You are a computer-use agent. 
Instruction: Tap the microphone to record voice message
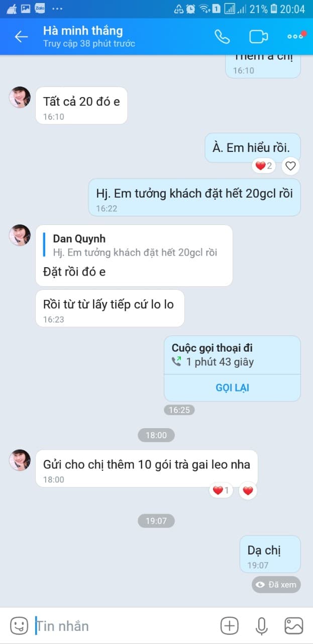click(261, 625)
